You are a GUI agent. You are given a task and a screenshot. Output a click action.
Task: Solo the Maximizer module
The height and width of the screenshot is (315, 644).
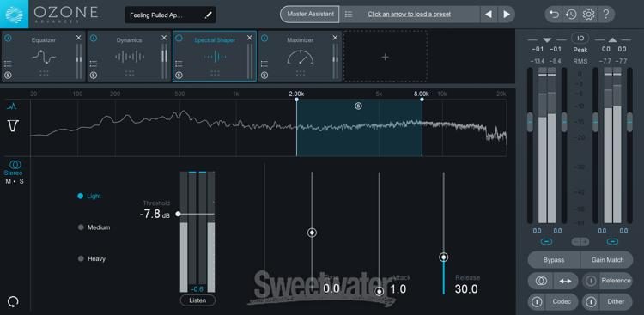click(x=264, y=76)
